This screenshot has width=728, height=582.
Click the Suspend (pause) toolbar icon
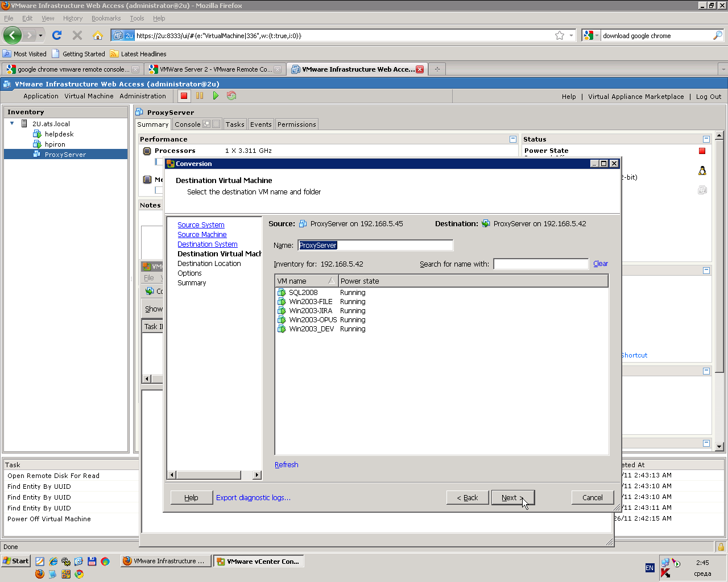click(200, 96)
